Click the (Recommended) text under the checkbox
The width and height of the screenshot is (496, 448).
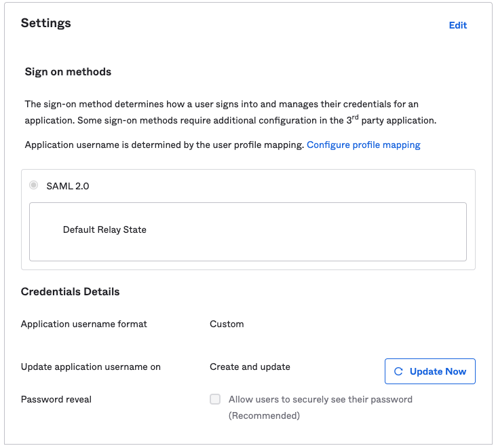click(264, 415)
